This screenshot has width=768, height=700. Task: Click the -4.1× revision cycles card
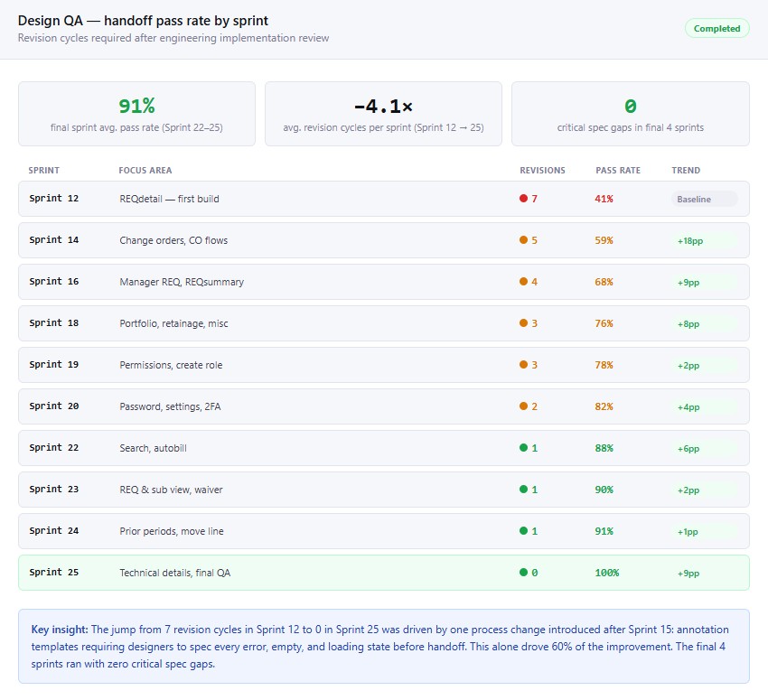382,113
